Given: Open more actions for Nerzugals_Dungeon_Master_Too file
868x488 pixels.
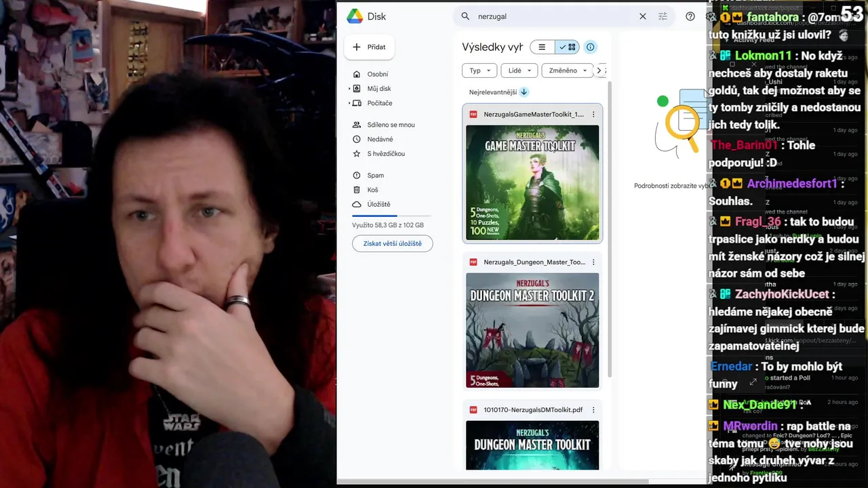Looking at the screenshot, I should tap(593, 262).
